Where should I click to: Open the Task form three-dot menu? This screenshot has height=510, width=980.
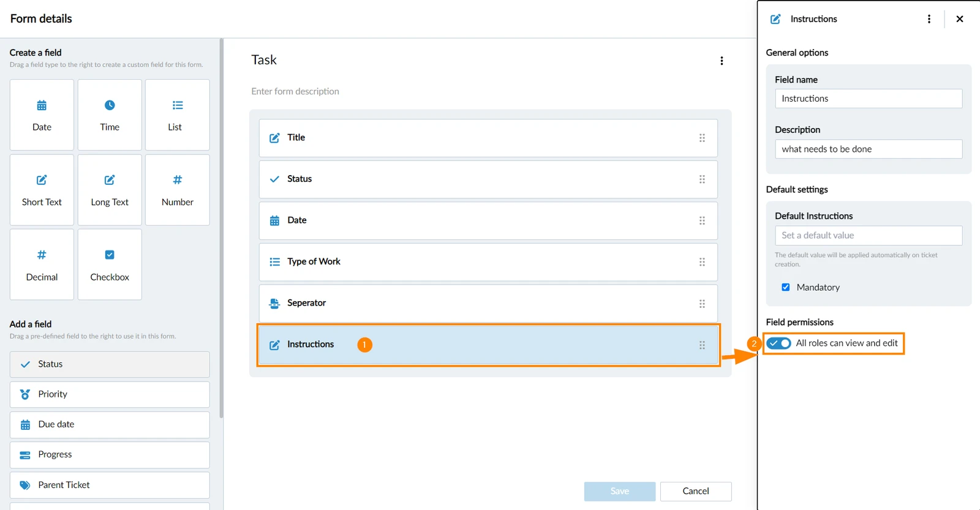point(722,61)
